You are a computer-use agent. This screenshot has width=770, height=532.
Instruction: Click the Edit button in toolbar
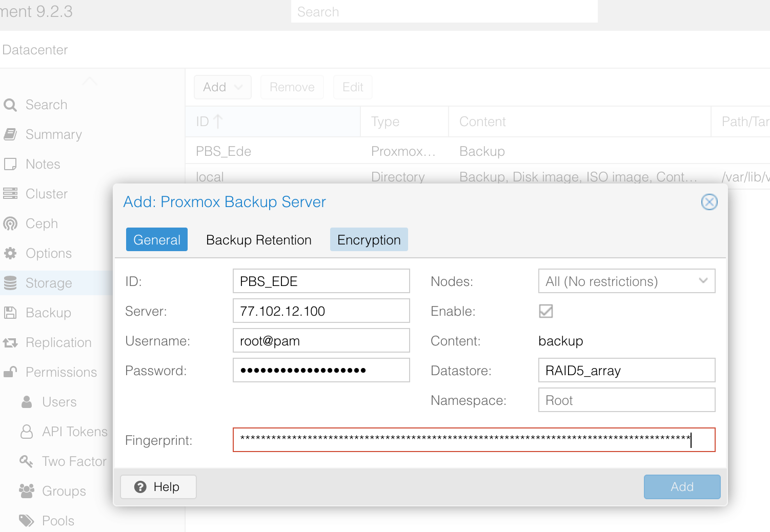point(353,87)
